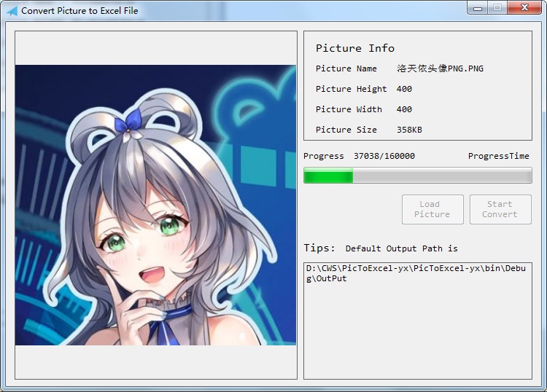Click the Picture Width label
This screenshot has width=547, height=392.
coord(349,109)
